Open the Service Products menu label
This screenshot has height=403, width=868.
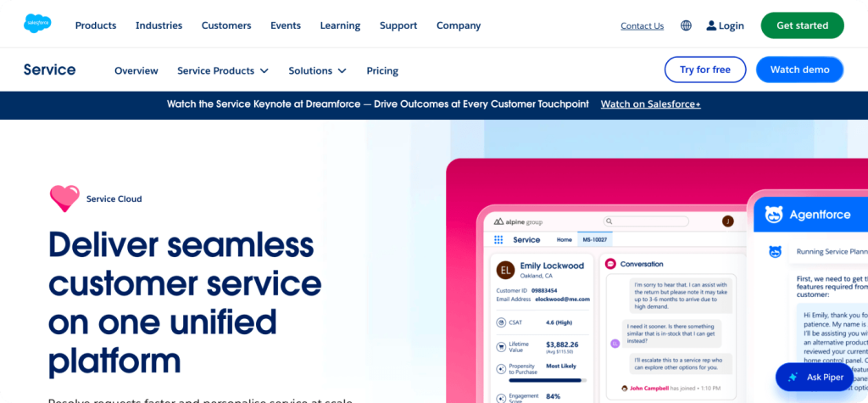tap(216, 70)
